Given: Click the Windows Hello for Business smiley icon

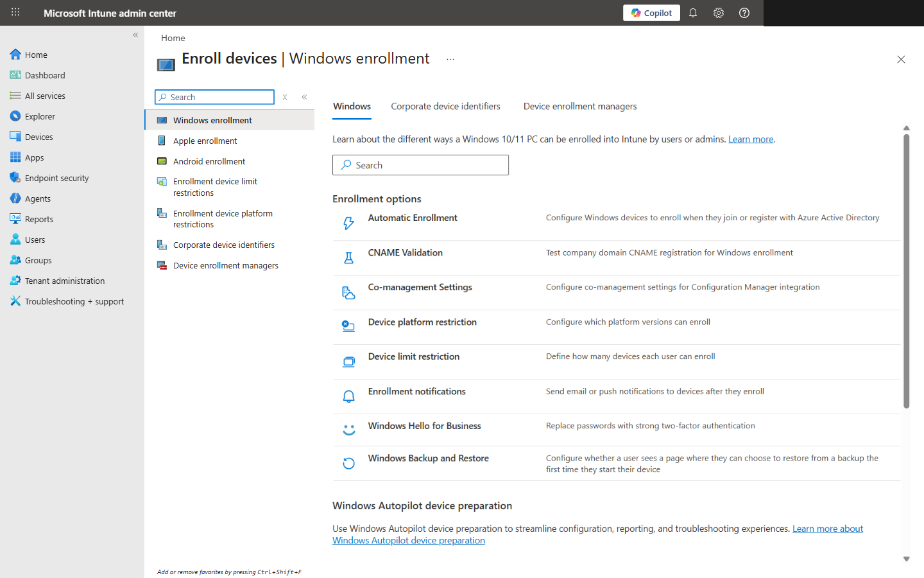Looking at the screenshot, I should [348, 429].
